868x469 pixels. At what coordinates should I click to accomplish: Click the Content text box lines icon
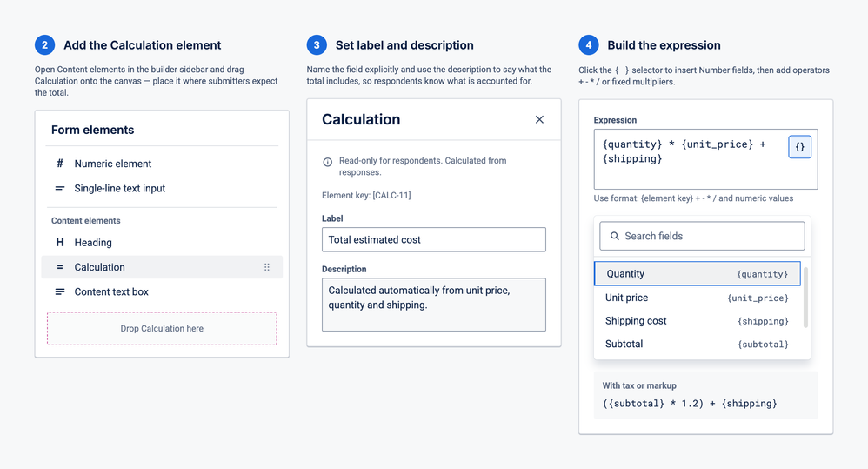click(60, 291)
